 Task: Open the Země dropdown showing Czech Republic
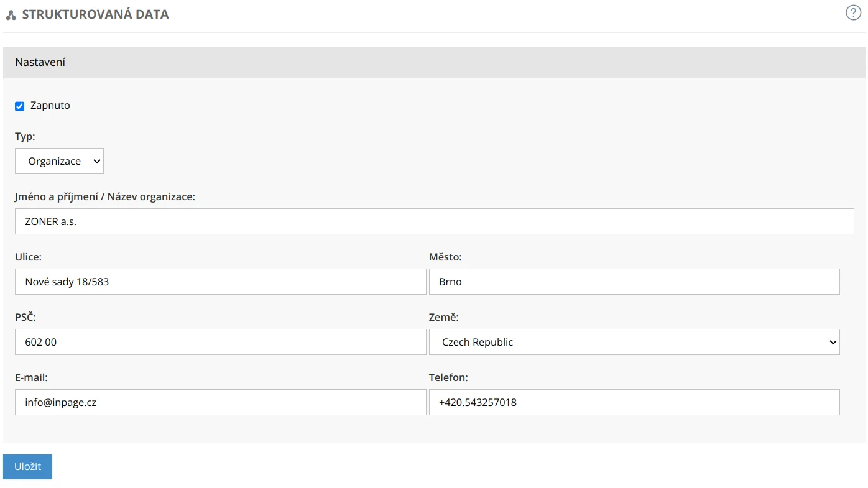pyautogui.click(x=634, y=342)
